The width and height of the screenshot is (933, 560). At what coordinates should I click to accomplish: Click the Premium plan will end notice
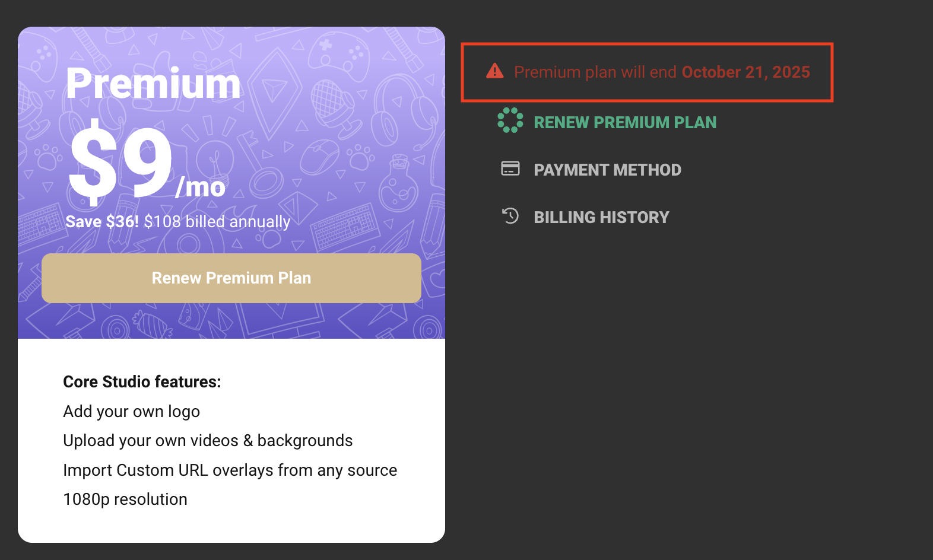(x=648, y=72)
